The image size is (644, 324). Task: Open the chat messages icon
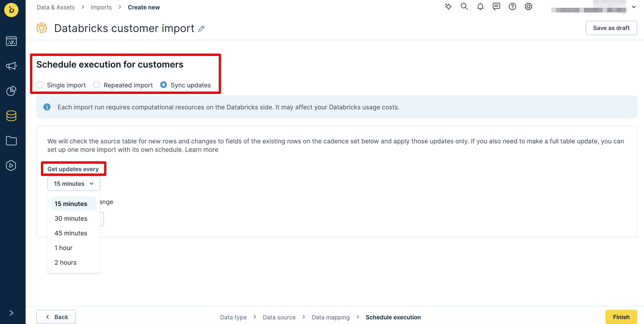pos(496,6)
